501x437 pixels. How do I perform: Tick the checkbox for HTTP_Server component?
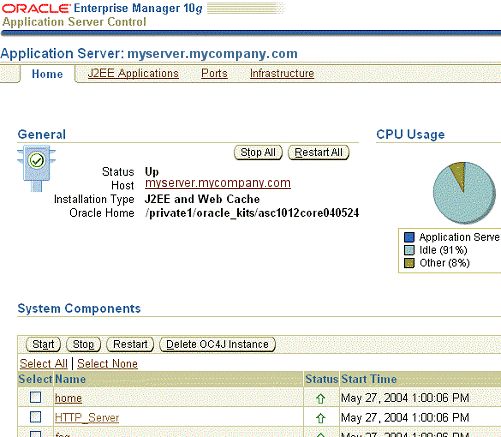36,417
